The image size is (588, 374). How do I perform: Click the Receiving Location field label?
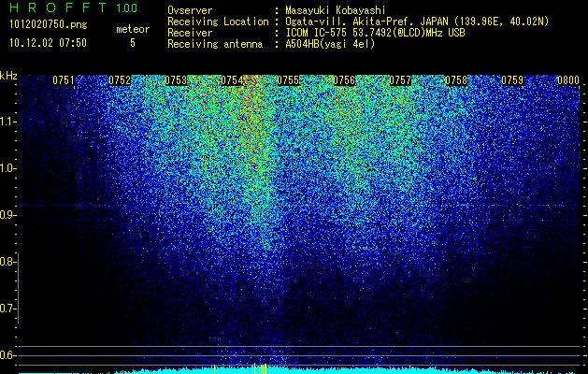coord(218,22)
